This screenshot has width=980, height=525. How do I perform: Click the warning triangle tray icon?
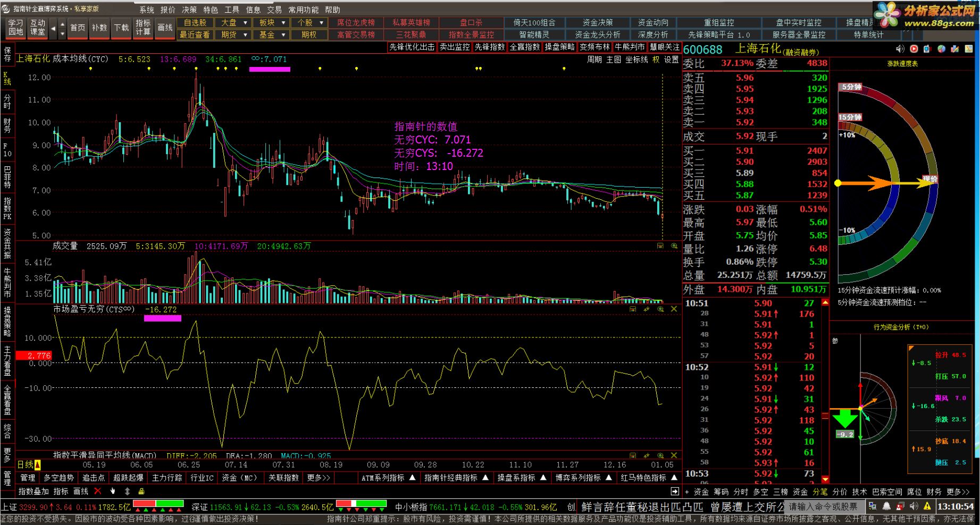(927, 506)
